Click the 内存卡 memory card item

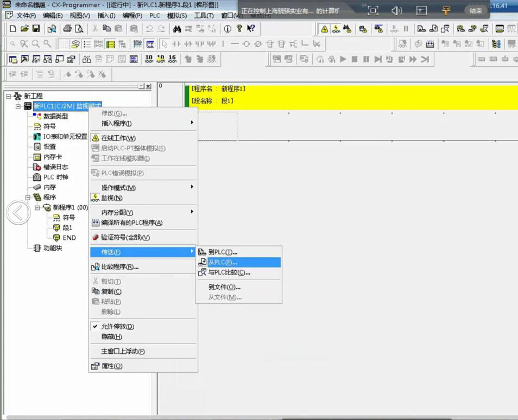52,157
